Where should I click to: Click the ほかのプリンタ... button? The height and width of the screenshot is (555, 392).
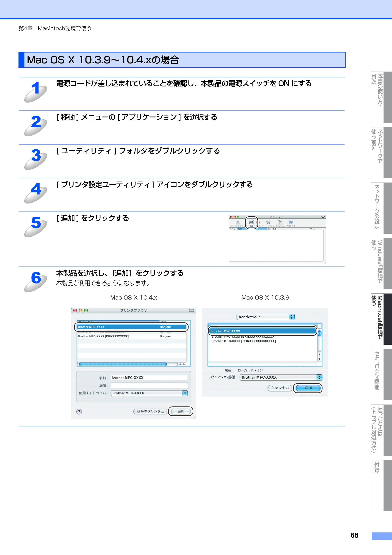coord(150,411)
